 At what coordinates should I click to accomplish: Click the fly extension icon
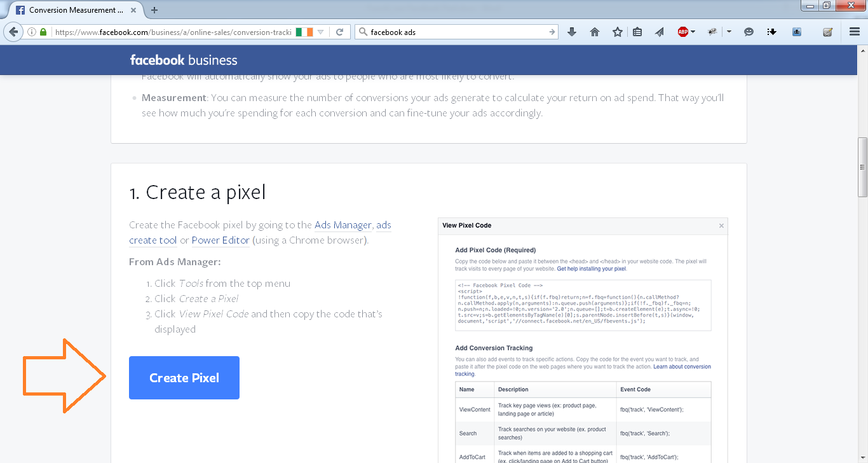tap(714, 32)
